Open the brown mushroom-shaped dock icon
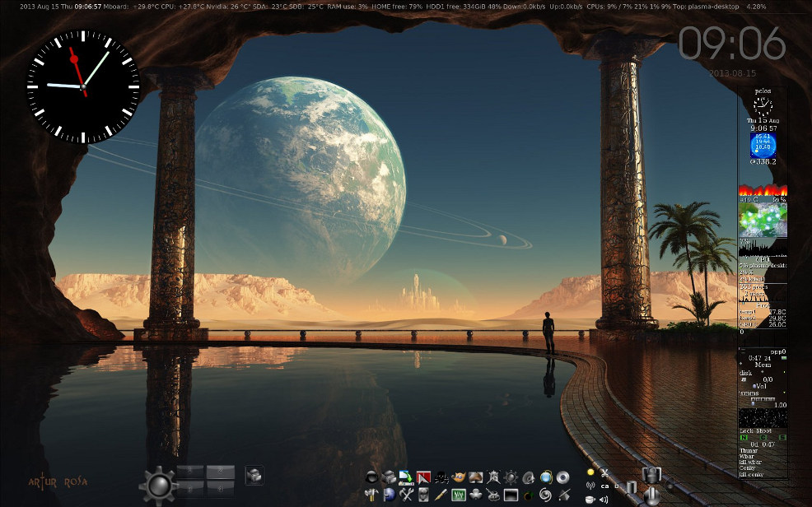Screen dimensions: 812x507 (x=475, y=477)
